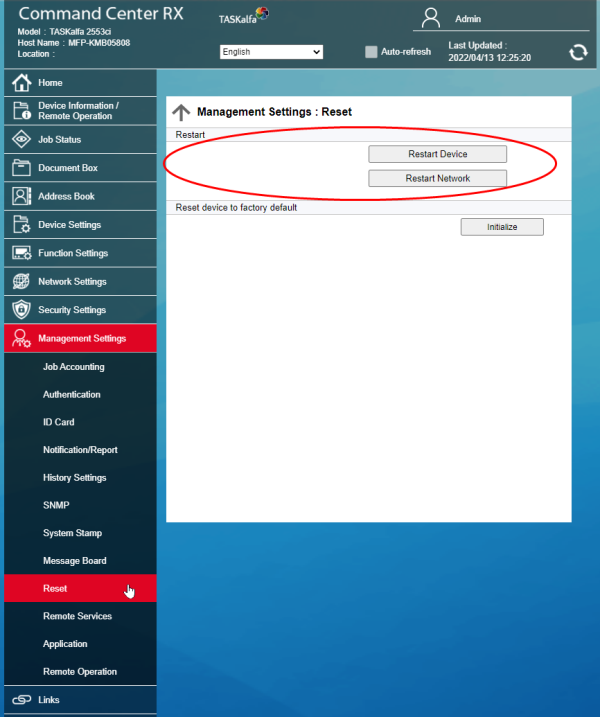Click the Security Settings shield icon
The height and width of the screenshot is (717, 600).
pyautogui.click(x=21, y=310)
